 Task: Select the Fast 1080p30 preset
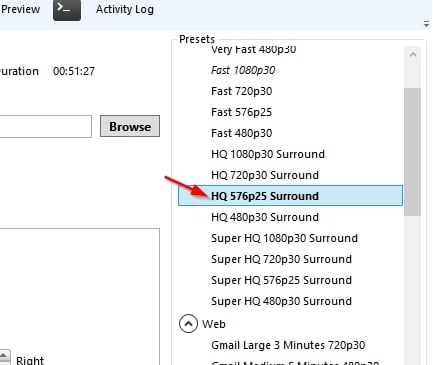(243, 70)
